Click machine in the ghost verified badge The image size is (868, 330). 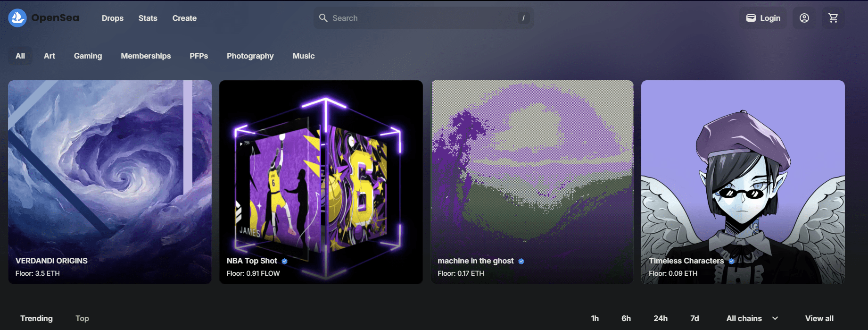coord(521,261)
